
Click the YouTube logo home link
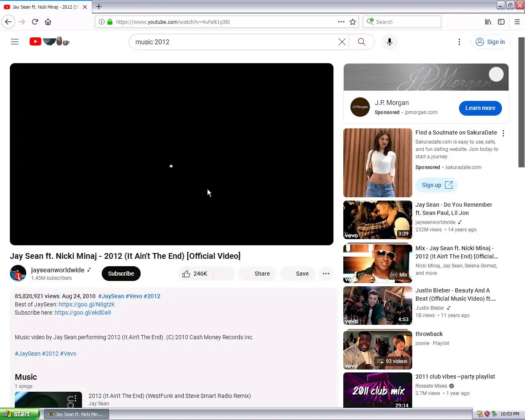coord(49,41)
